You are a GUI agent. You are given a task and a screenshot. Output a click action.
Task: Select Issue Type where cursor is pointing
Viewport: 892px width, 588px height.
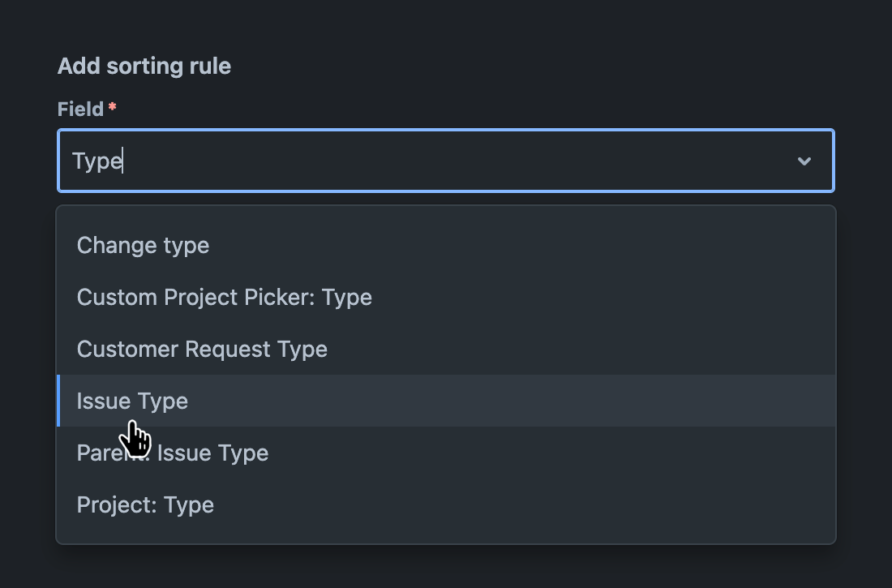tap(132, 401)
